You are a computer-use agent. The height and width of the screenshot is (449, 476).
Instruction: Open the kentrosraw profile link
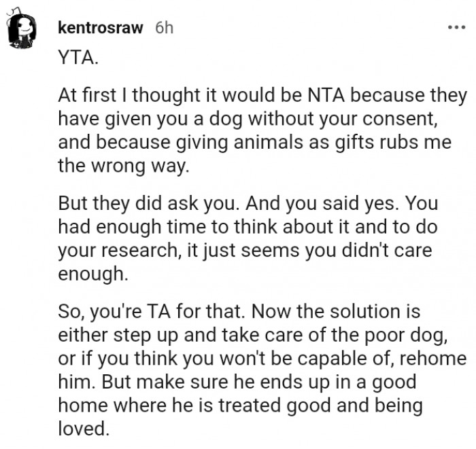101,28
